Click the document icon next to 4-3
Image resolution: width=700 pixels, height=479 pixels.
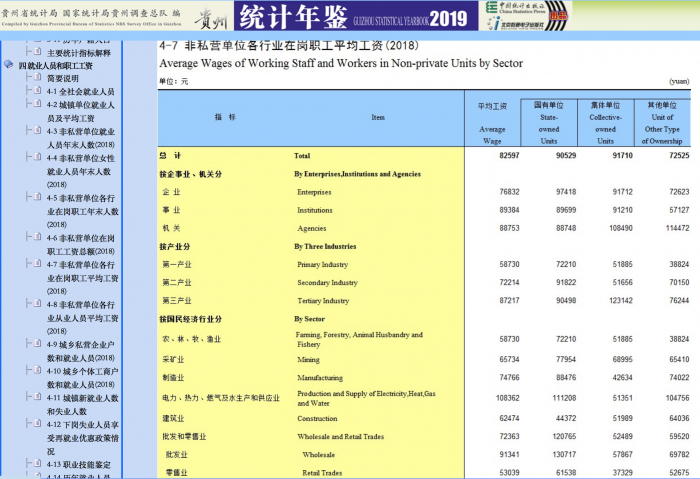tap(36, 131)
